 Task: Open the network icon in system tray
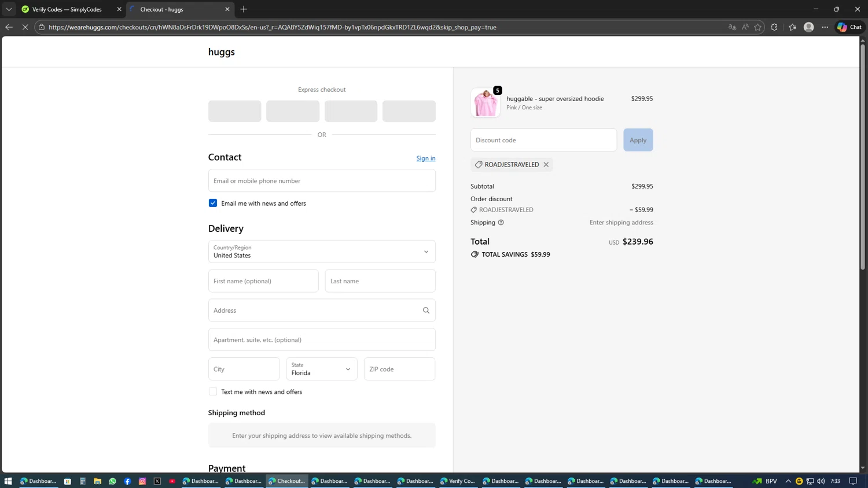pos(810,481)
